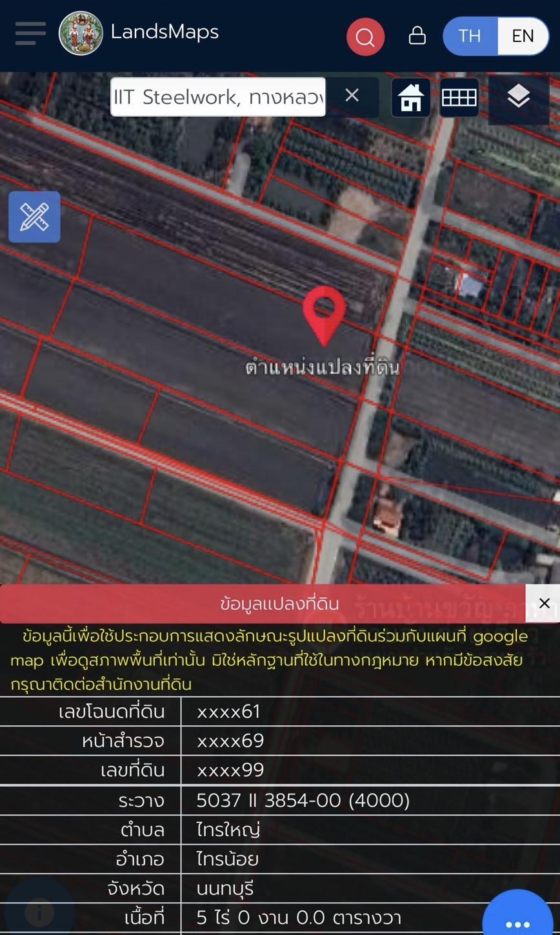Close the ข้อมูลแปลงที่ดิน info panel

[x=544, y=603]
